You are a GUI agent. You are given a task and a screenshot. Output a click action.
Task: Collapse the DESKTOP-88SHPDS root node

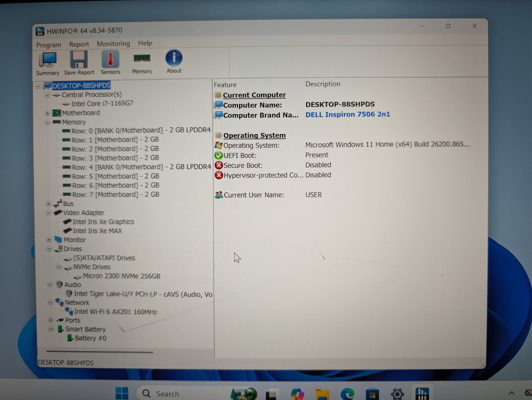[38, 86]
